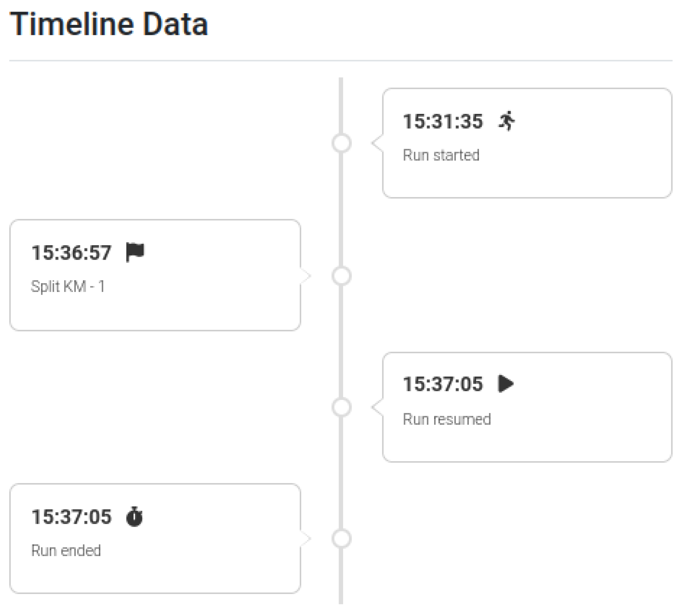The height and width of the screenshot is (616, 685).
Task: Click the 15:36:57 timestamp
Action: [x=71, y=253]
